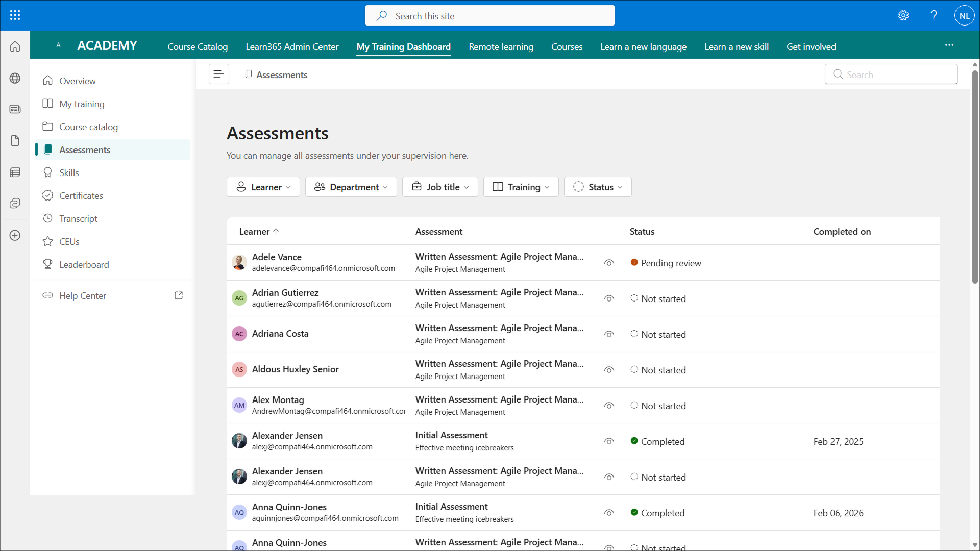Select Leaderboard in the sidebar
980x551 pixels.
[x=84, y=264]
